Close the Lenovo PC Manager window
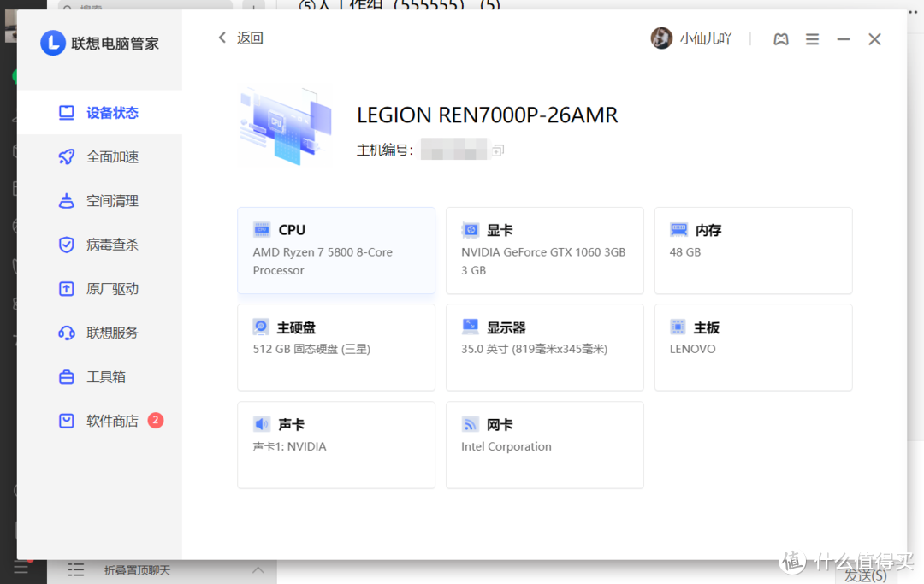The width and height of the screenshot is (924, 584). pyautogui.click(x=874, y=39)
